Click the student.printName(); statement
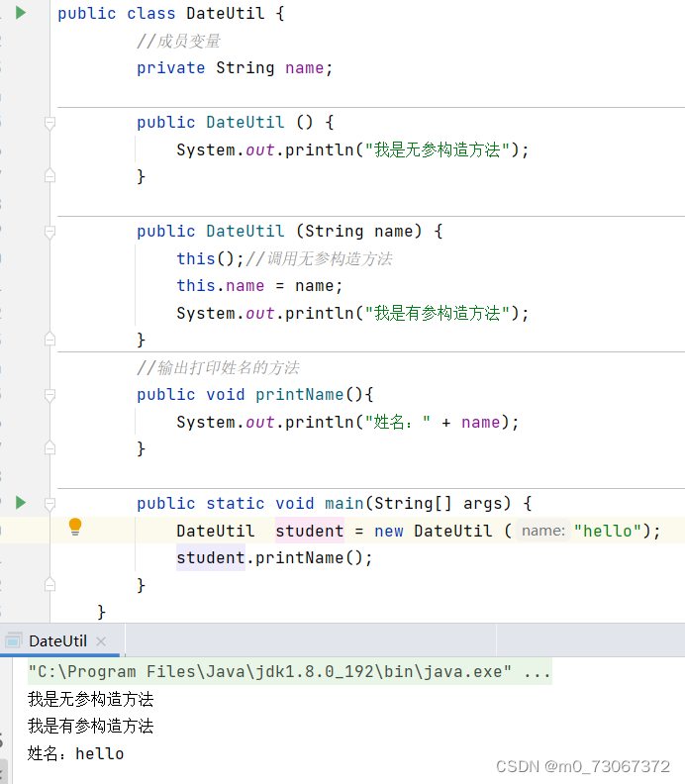 pos(274,557)
